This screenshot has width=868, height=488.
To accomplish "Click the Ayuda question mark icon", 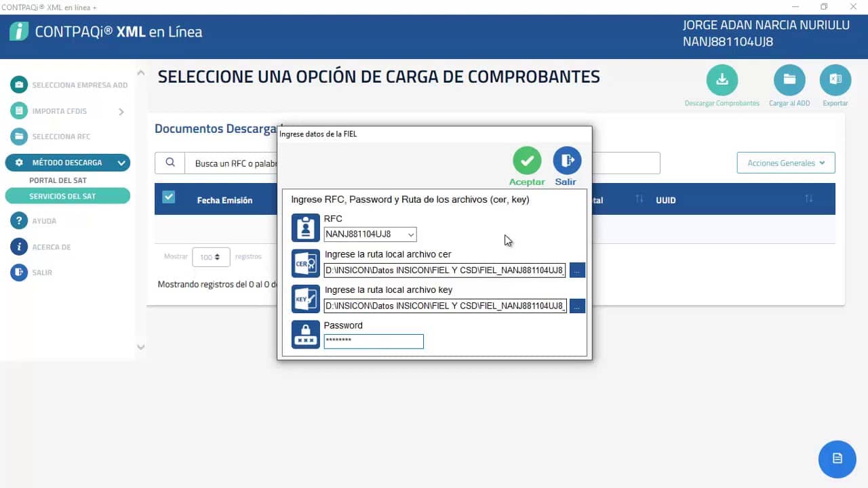I will click(x=19, y=221).
